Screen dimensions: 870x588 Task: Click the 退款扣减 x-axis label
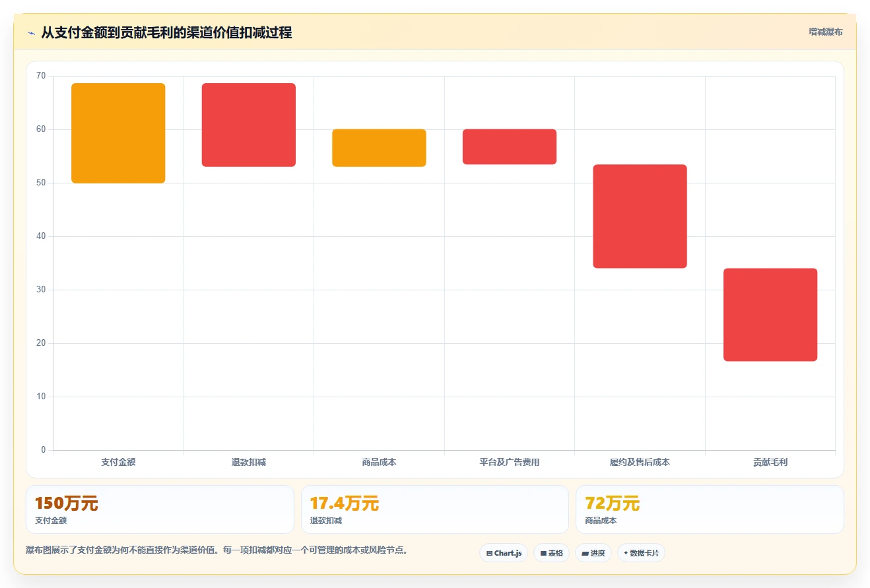(x=249, y=463)
